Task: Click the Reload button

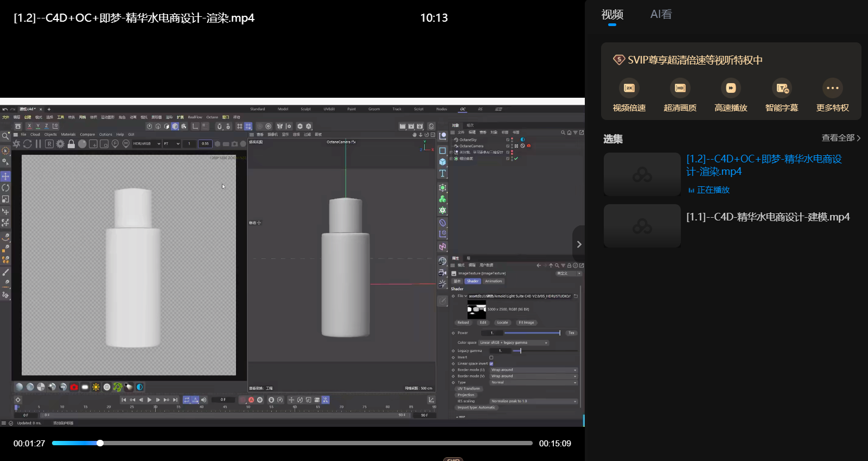Action: [x=463, y=323]
